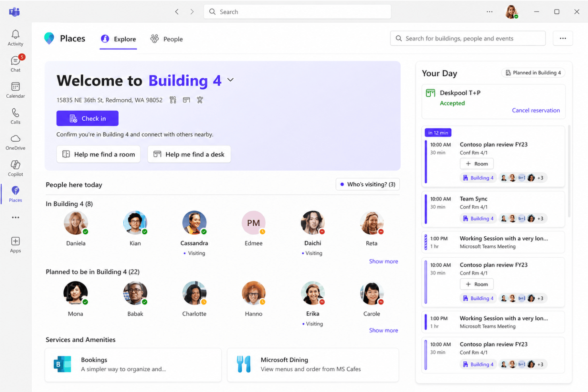Open the Calendar app in the sidebar
The image size is (588, 392).
[15, 90]
